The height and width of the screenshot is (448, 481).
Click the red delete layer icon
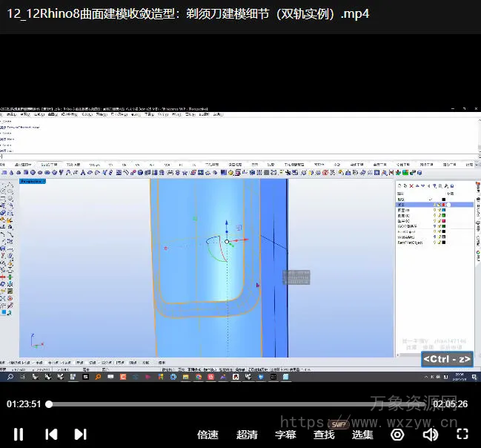coord(412,186)
